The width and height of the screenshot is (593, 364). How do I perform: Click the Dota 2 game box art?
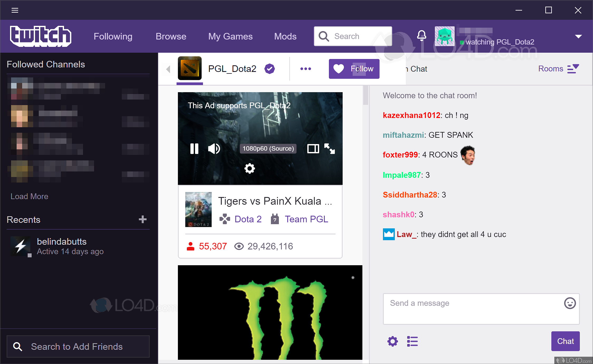pos(198,209)
